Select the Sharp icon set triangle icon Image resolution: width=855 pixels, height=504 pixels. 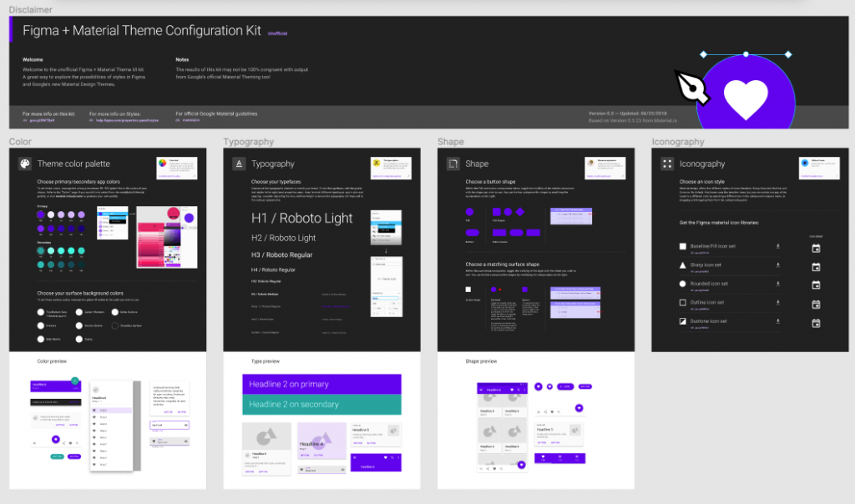pyautogui.click(x=682, y=265)
